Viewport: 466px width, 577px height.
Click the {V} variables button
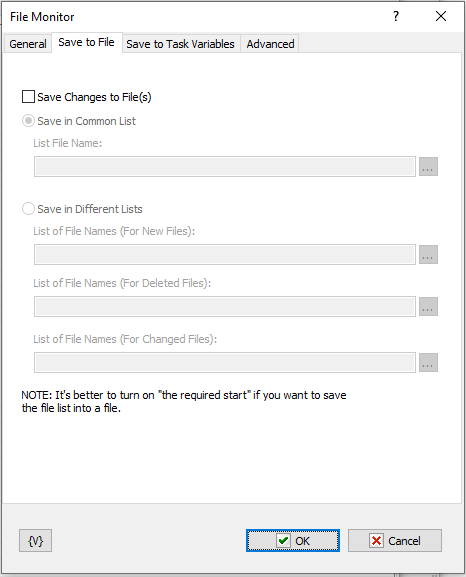coord(35,541)
